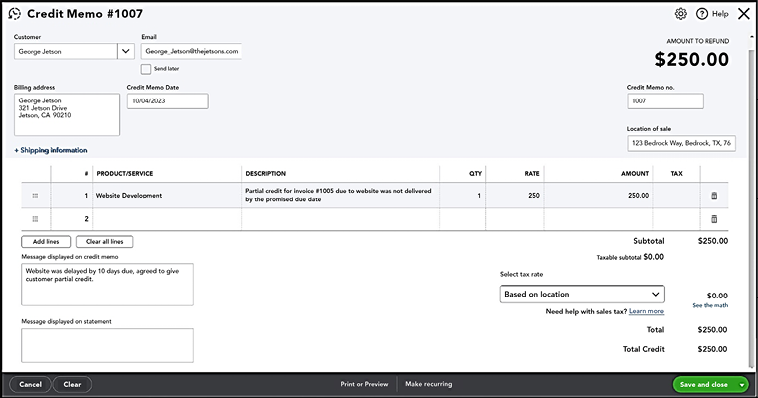This screenshot has width=758, height=398.
Task: Click the Credit Memo no. field
Action: pyautogui.click(x=665, y=101)
